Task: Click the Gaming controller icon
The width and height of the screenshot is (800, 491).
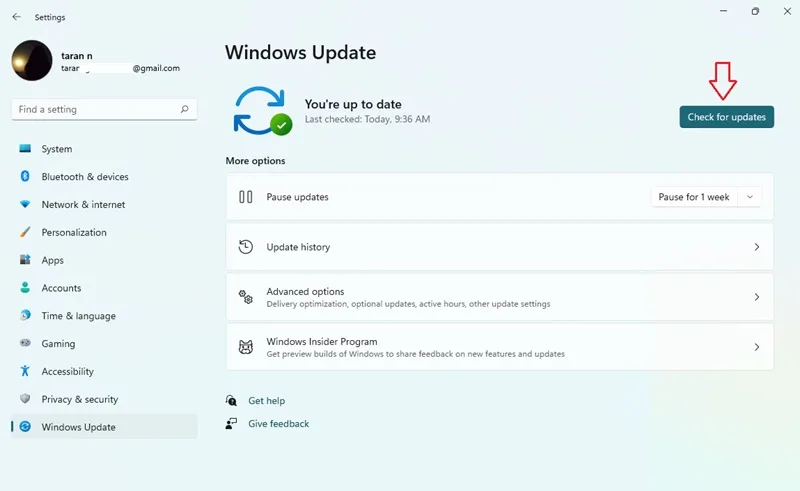Action: point(24,343)
